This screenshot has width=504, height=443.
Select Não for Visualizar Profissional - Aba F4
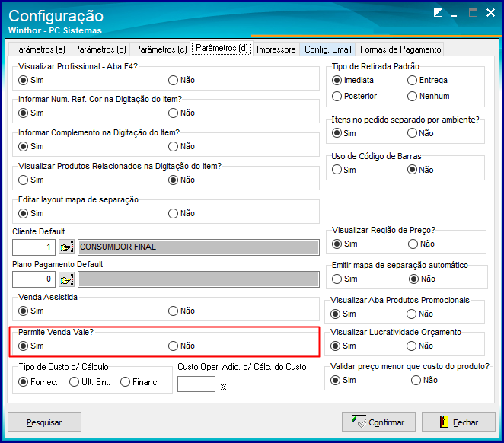tap(182, 81)
